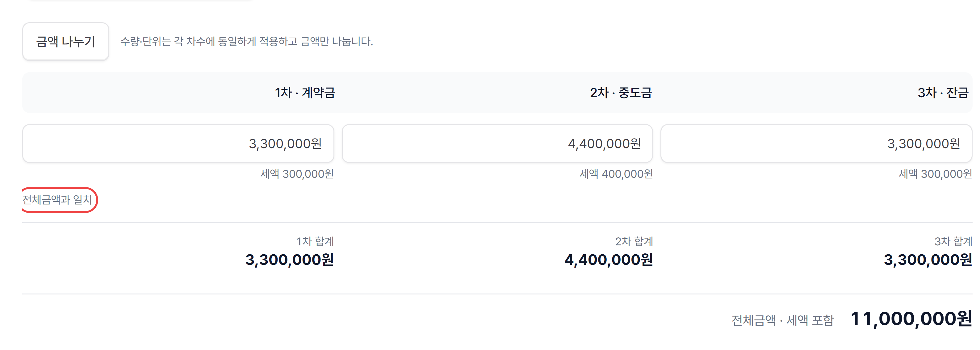Click the 1차 합계 label
Image resolution: width=980 pixels, height=350 pixels.
point(315,241)
